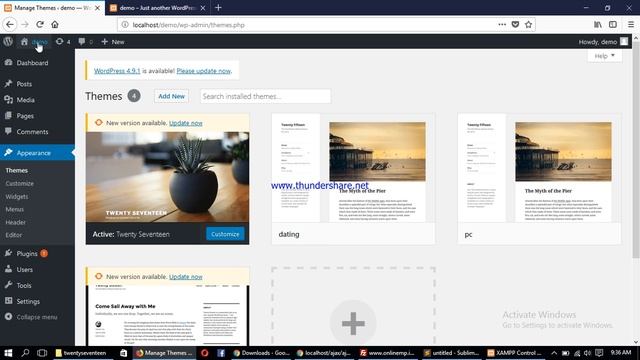The image size is (640, 360).
Task: Open the Facebook taskbar icon
Action: click(221, 353)
